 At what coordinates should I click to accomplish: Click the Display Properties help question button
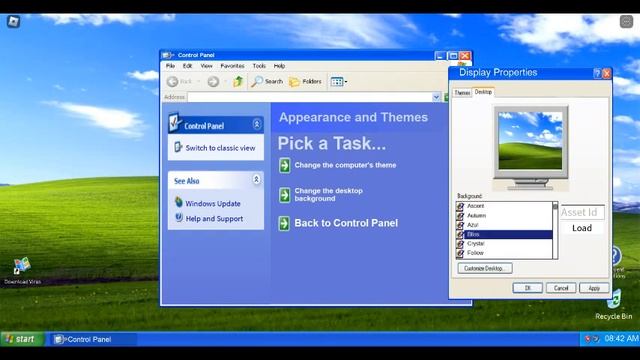coord(597,73)
